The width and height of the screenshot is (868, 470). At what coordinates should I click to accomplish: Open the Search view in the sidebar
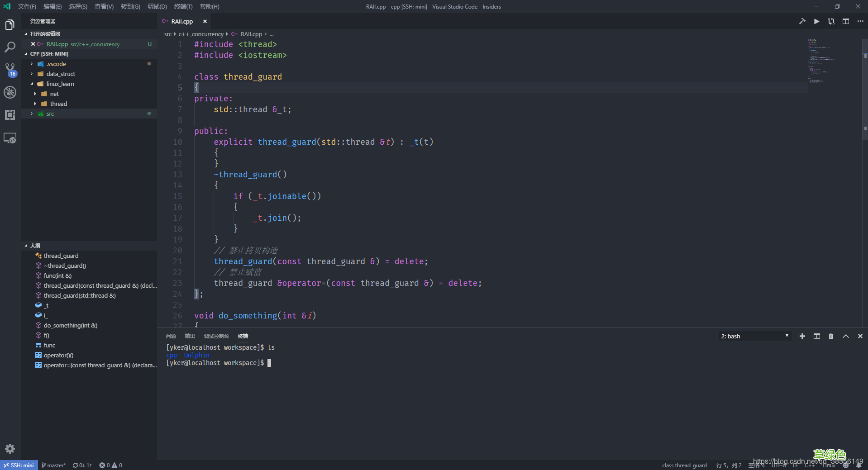[x=10, y=47]
